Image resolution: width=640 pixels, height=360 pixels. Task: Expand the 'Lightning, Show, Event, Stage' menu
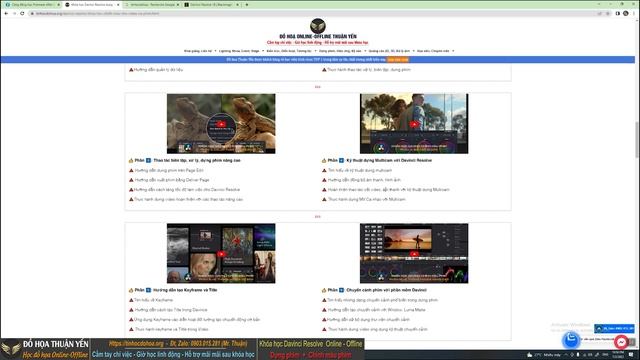click(241, 51)
